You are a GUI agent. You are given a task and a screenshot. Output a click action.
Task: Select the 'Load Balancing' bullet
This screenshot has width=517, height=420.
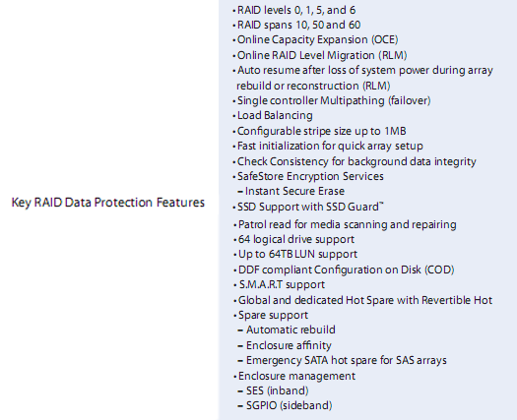(273, 116)
